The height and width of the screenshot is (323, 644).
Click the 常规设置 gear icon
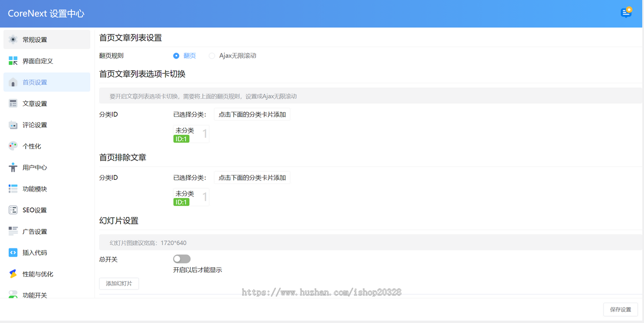(13, 40)
